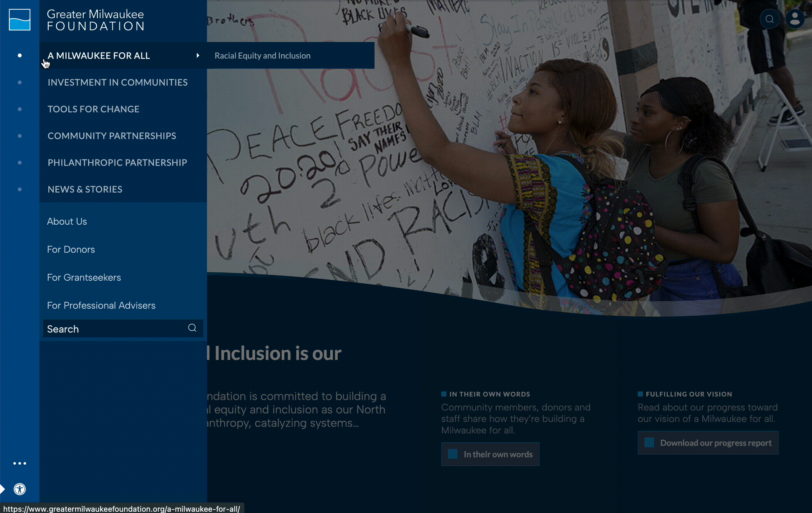Click the blue square Foundation logo icon
Viewport: 812px width, 513px height.
click(x=19, y=19)
